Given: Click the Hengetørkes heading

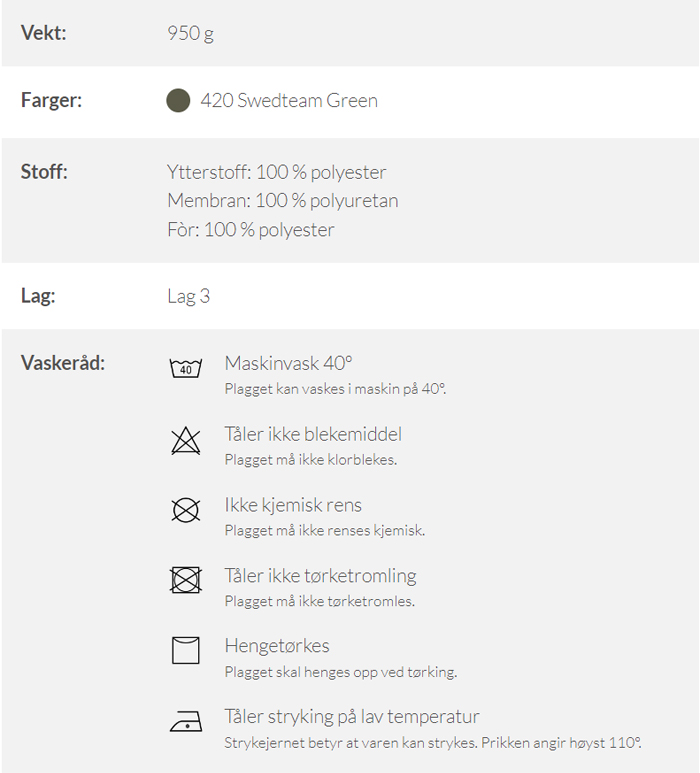Looking at the screenshot, I should click(x=277, y=646).
